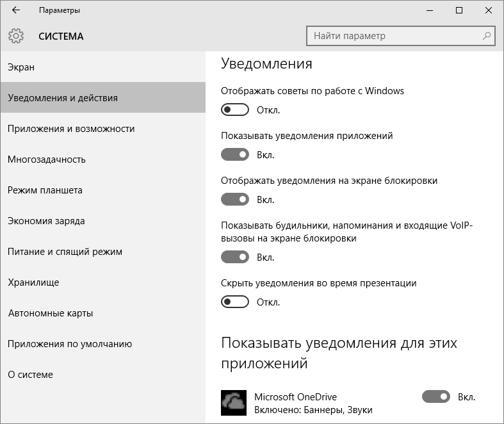
Task: Click the Найти параметр search field
Action: point(394,36)
